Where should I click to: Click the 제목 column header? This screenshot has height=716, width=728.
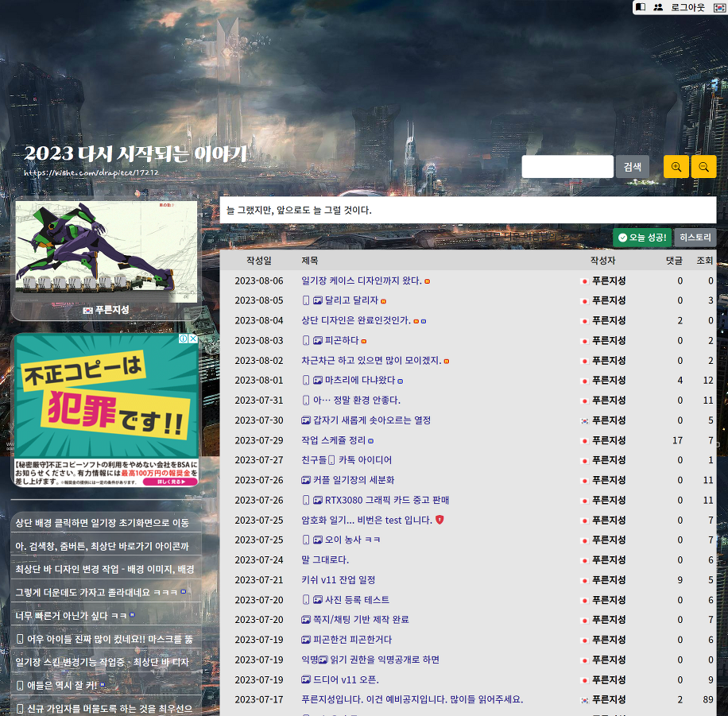(309, 261)
